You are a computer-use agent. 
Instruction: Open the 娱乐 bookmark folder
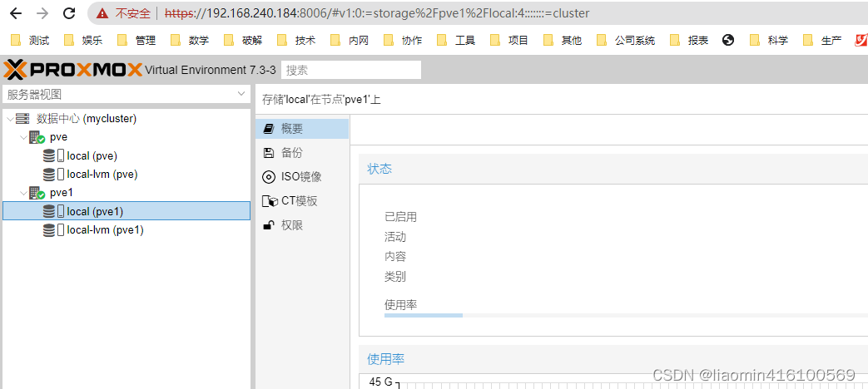[83, 40]
